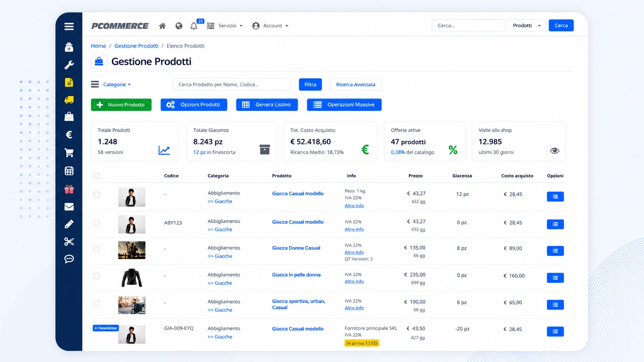Click the Filtra button
This screenshot has width=644, height=362.
click(x=310, y=85)
